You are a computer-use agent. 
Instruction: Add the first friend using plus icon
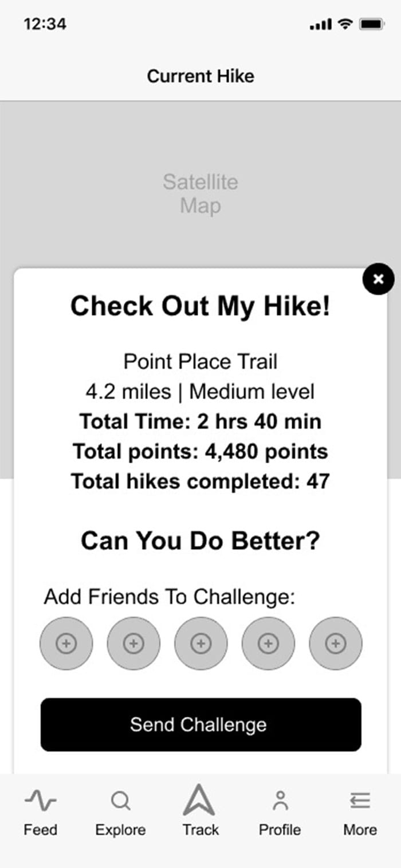[x=66, y=644]
